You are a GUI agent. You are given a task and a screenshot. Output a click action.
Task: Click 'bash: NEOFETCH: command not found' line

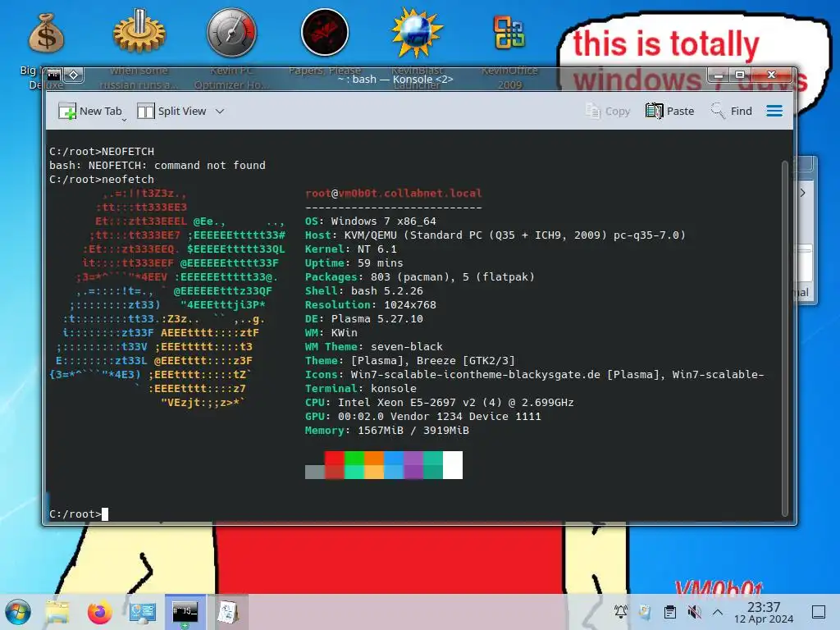pyautogui.click(x=157, y=166)
